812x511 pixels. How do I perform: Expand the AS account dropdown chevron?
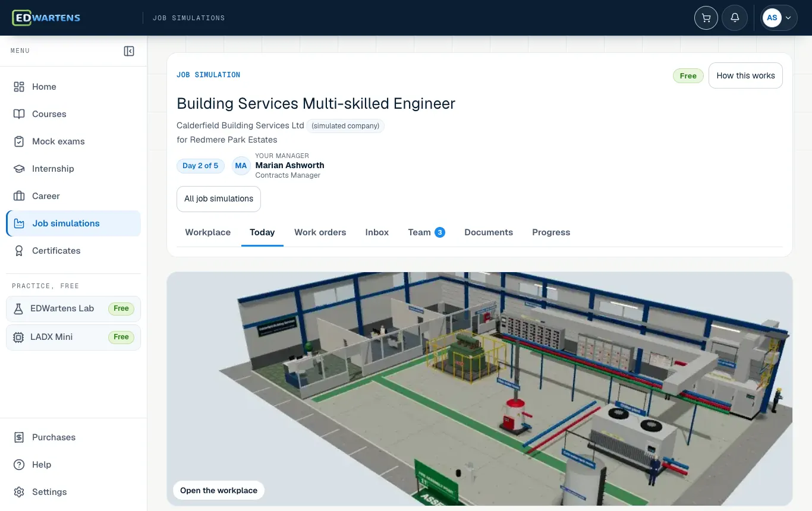788,18
